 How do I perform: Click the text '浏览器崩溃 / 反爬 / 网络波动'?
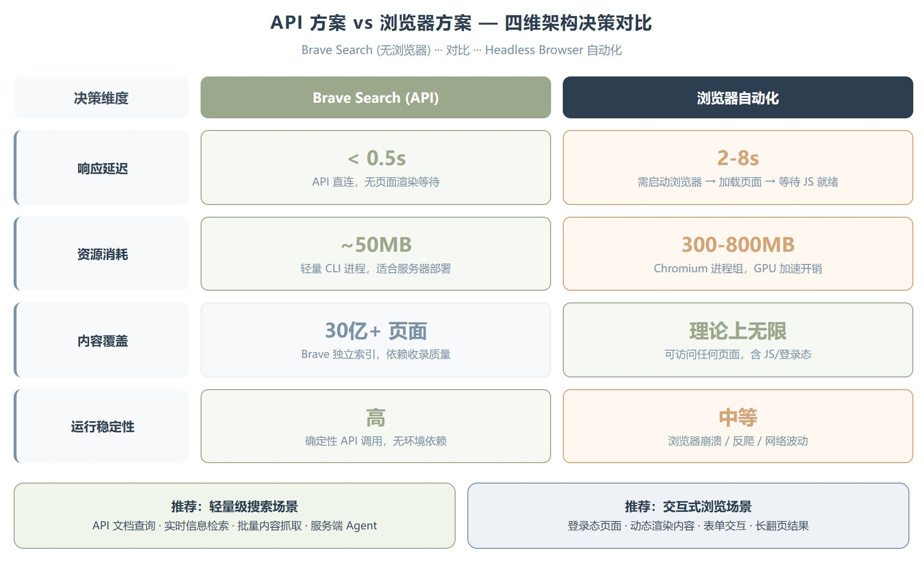(x=738, y=441)
